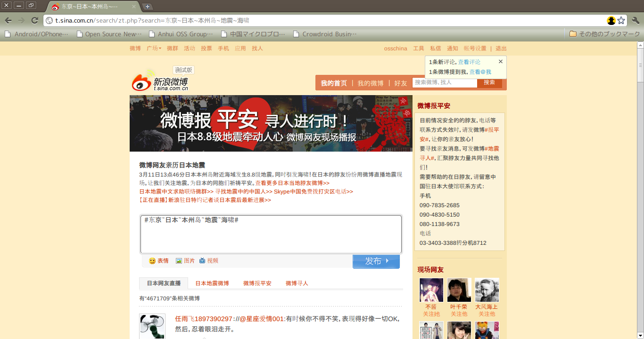Open the 通知 notifications link
The height and width of the screenshot is (339, 644).
coord(453,48)
